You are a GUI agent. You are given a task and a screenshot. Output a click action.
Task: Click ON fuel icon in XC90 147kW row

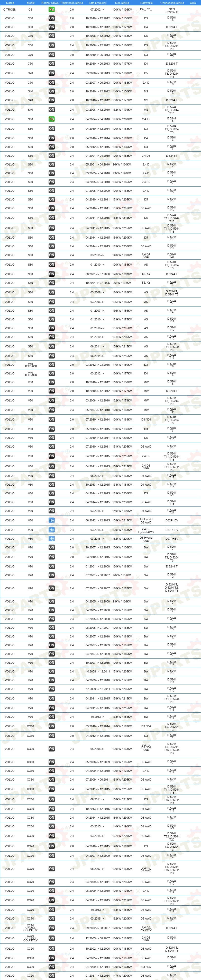[x=51, y=975]
